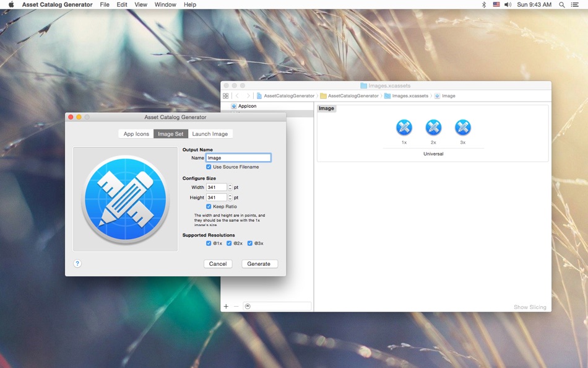588x368 pixels.
Task: Click the Width input field
Action: (217, 187)
